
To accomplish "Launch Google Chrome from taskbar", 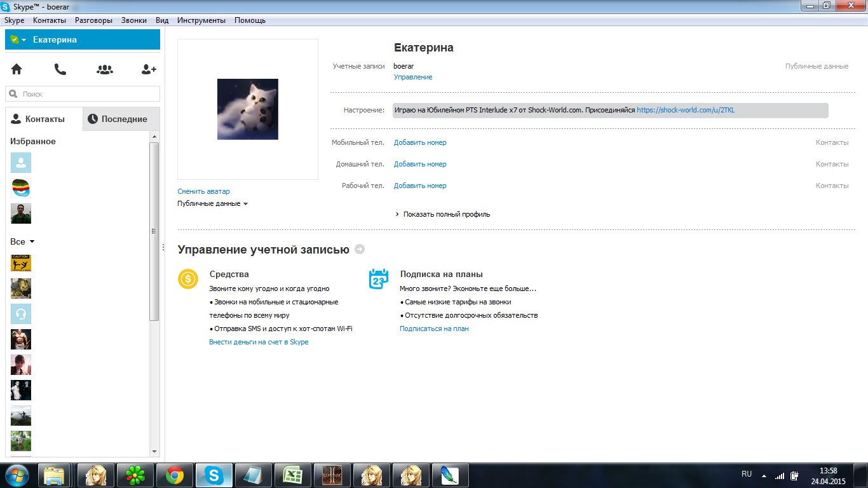I will click(x=175, y=475).
